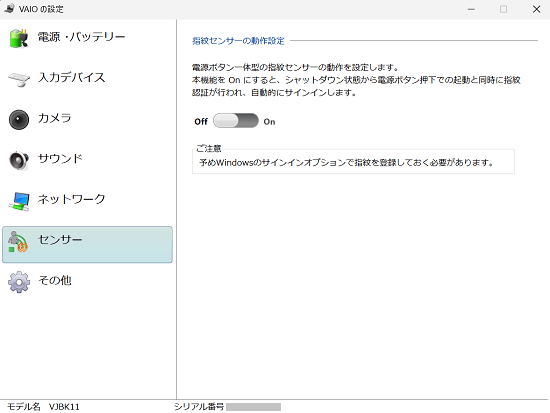The image size is (550, 413).
Task: Open the サウンド settings page
Action: coord(60,159)
